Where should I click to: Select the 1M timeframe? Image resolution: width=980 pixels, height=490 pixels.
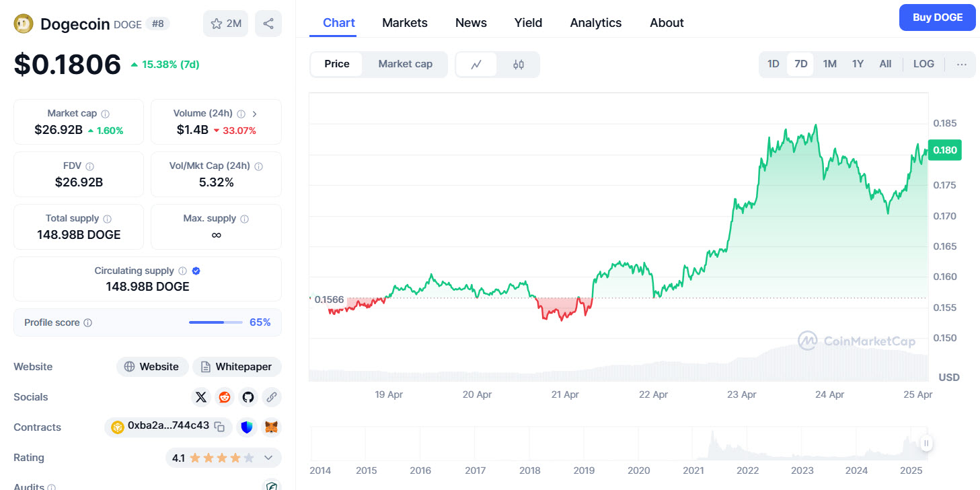click(829, 63)
